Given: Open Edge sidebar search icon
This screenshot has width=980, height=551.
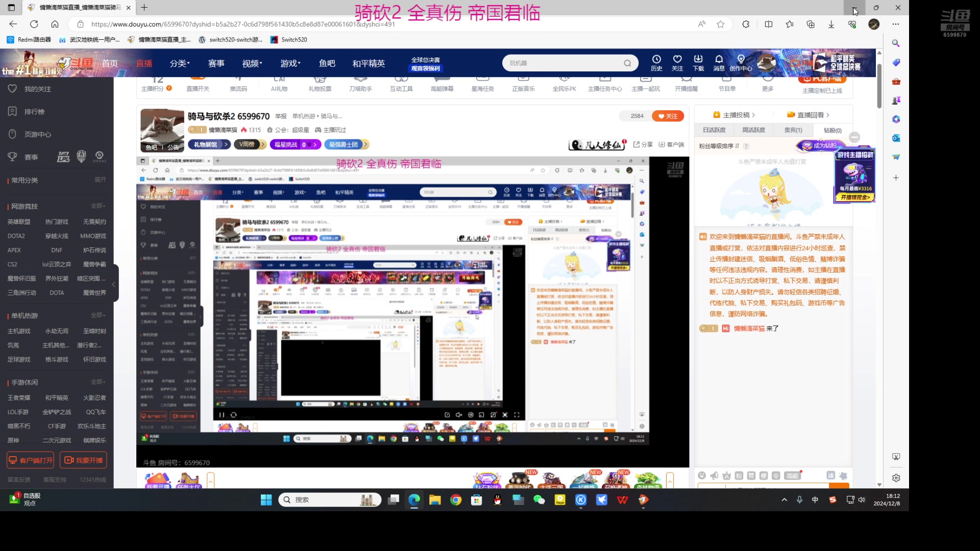Looking at the screenshot, I should point(896,43).
